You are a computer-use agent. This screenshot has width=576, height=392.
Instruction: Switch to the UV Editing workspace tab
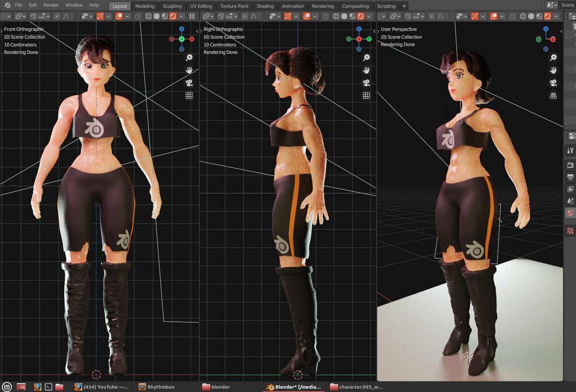201,6
